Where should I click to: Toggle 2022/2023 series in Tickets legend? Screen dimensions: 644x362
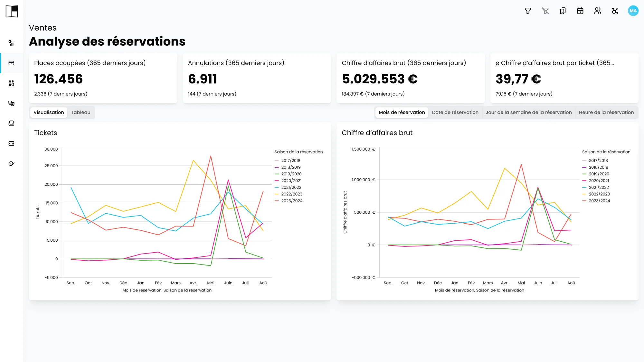click(x=289, y=194)
